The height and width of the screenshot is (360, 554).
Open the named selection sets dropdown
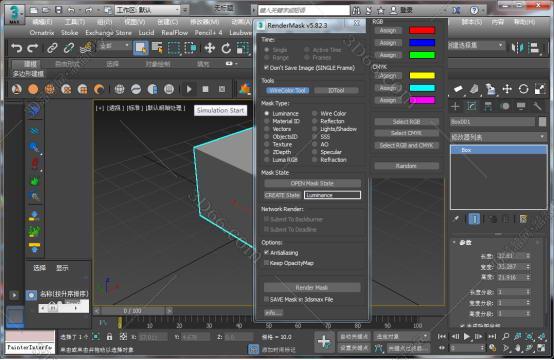point(475,45)
